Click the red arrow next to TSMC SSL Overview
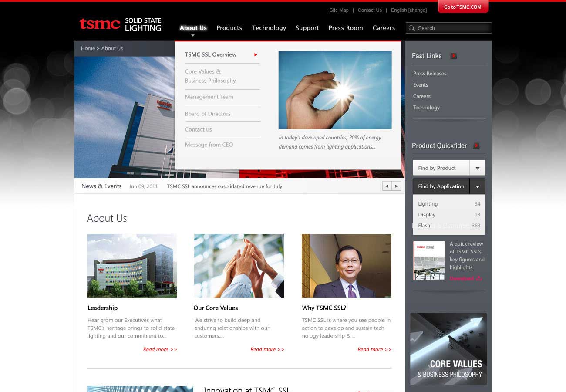Screen dimensions: 566x392 coord(256,55)
